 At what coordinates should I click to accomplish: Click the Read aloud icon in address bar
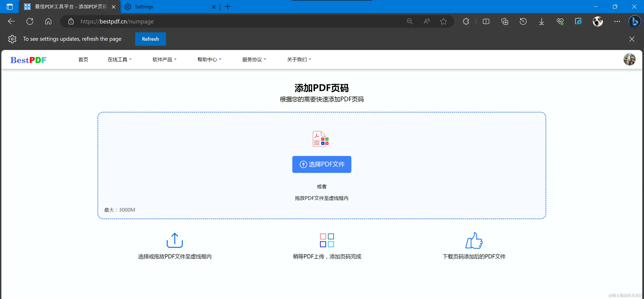pyautogui.click(x=427, y=21)
